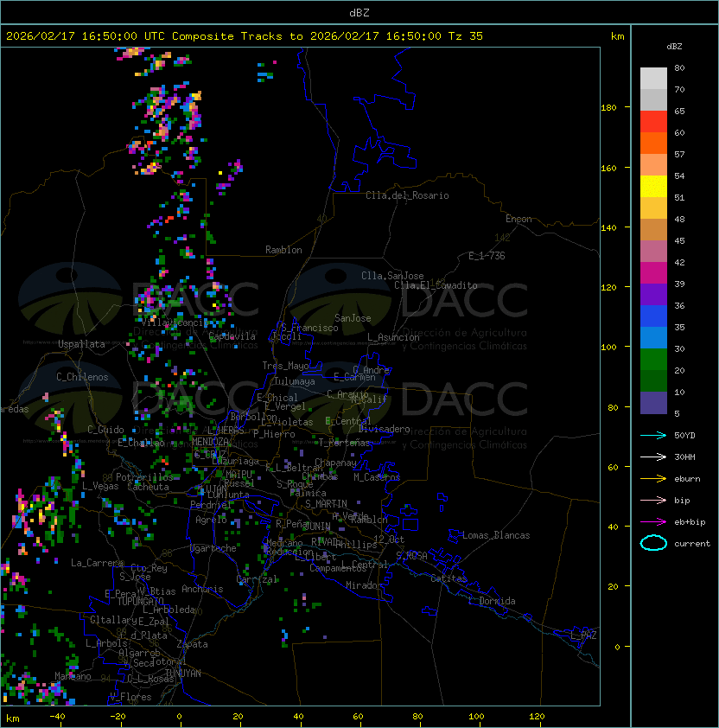Click the Clla.del_Rosario map label
The height and width of the screenshot is (728, 719).
point(407,195)
